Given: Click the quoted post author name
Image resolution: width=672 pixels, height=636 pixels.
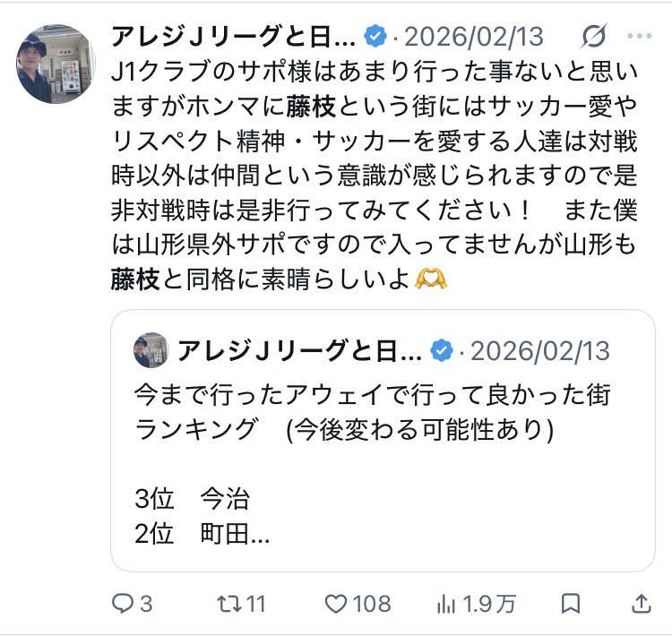Looking at the screenshot, I should (300, 350).
